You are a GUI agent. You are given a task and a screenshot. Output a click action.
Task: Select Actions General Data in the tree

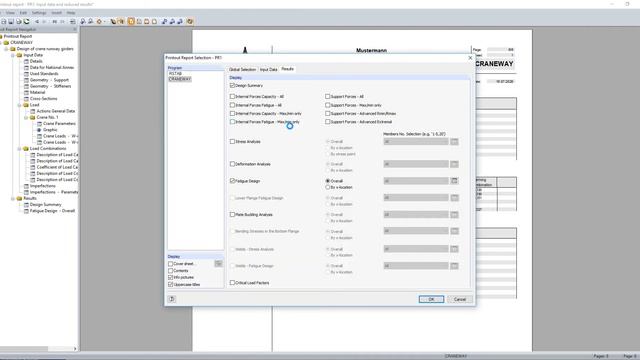coord(56,111)
